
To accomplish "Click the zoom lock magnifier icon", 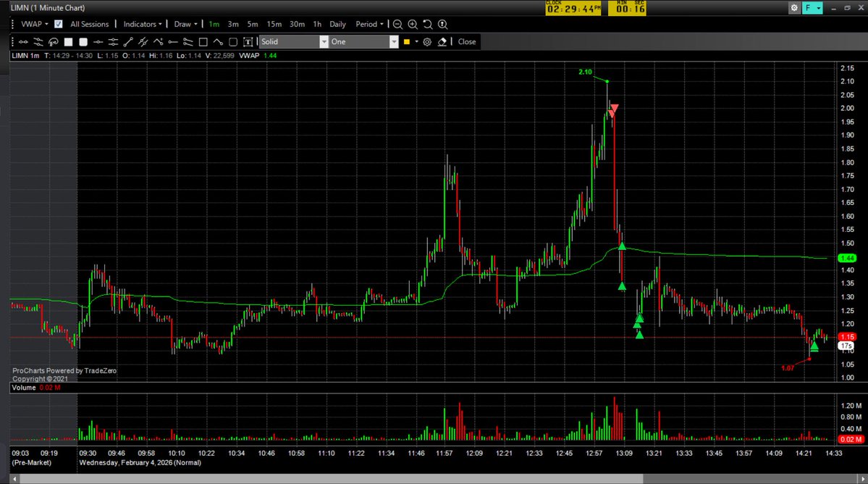I will (x=442, y=25).
